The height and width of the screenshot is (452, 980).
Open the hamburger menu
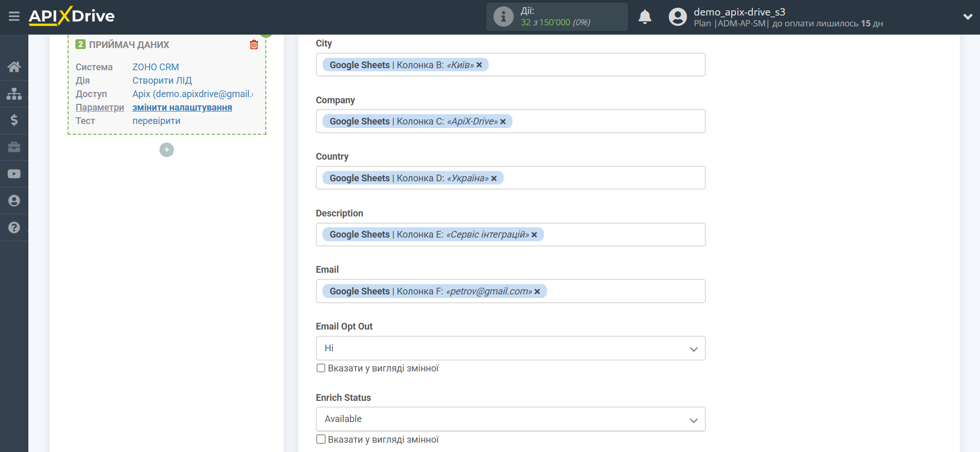click(x=14, y=17)
